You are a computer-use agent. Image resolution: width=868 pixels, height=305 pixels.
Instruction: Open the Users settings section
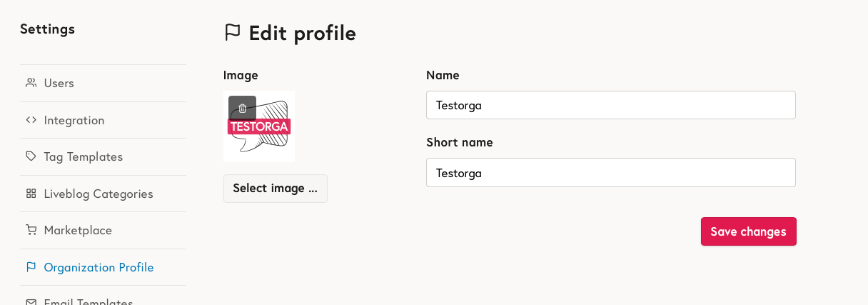click(x=59, y=83)
